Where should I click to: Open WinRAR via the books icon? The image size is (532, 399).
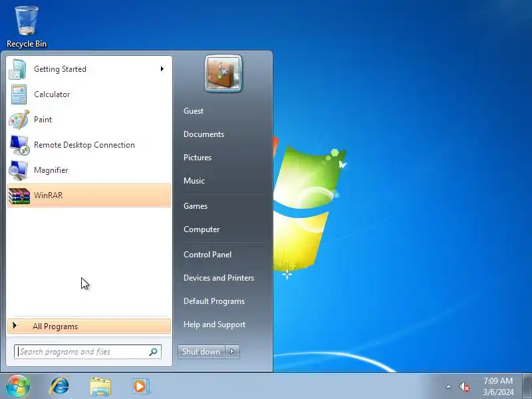click(19, 196)
